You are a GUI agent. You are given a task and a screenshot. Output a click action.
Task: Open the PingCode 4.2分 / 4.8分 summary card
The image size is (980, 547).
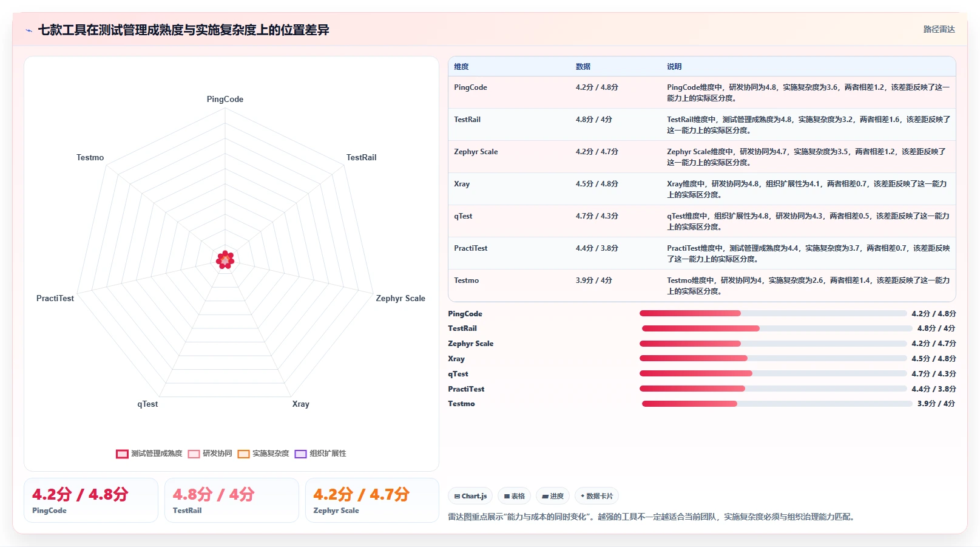(x=91, y=500)
